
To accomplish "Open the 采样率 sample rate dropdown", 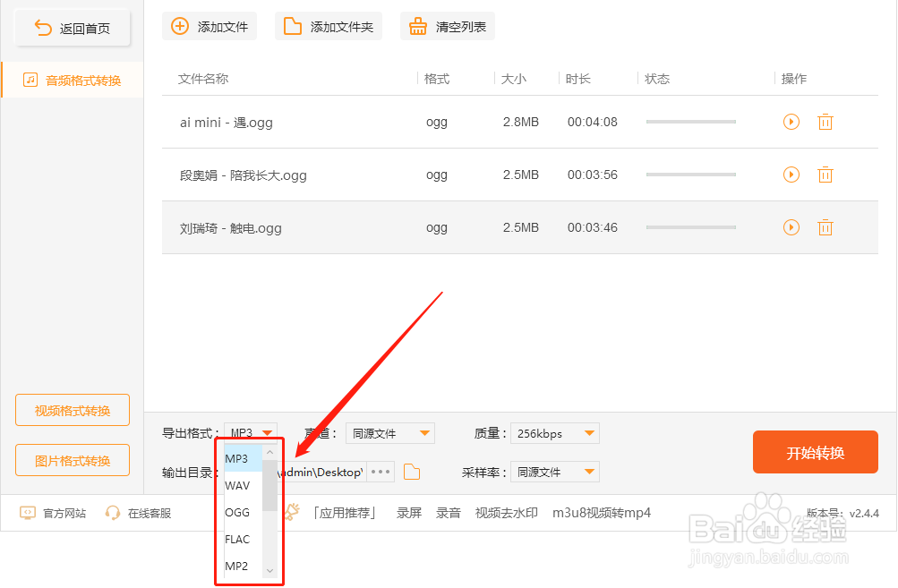I will [x=553, y=471].
